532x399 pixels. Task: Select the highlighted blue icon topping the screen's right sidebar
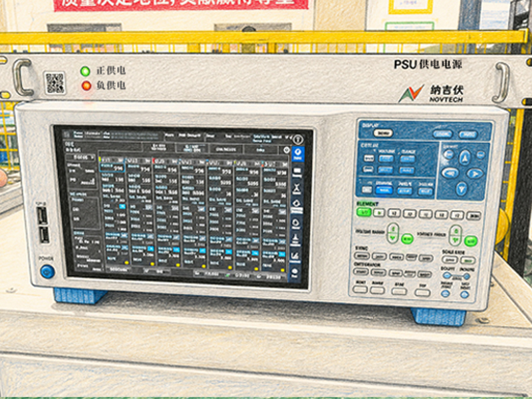tap(297, 154)
